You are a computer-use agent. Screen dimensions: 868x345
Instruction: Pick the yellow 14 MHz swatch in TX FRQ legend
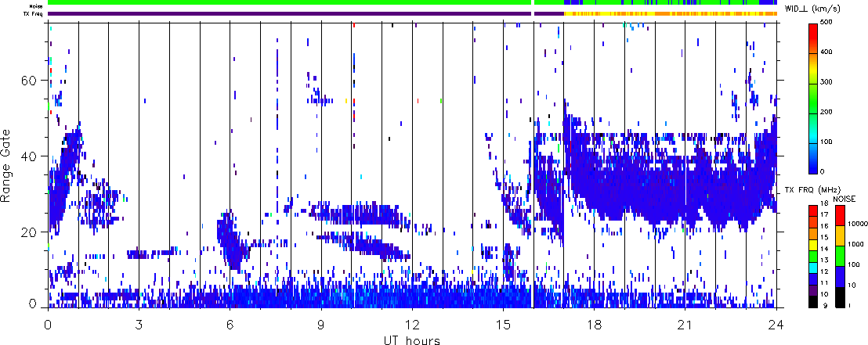(x=812, y=244)
